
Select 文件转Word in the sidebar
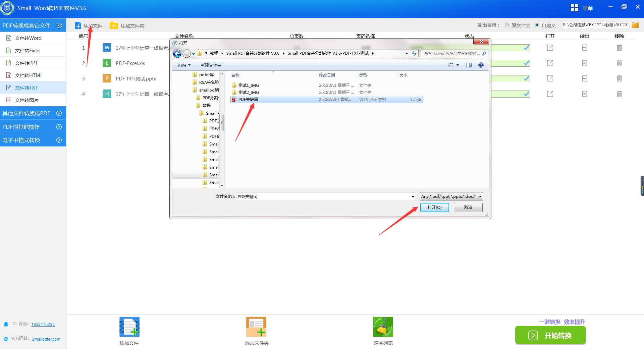pyautogui.click(x=33, y=38)
